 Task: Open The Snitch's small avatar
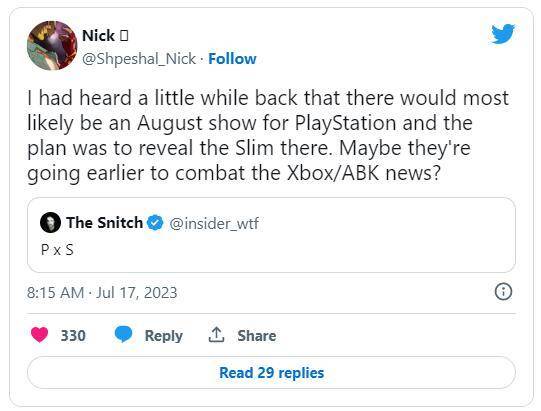point(50,223)
